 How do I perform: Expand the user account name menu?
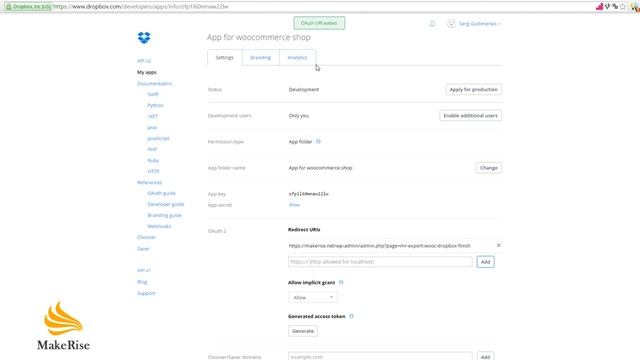pyautogui.click(x=480, y=24)
